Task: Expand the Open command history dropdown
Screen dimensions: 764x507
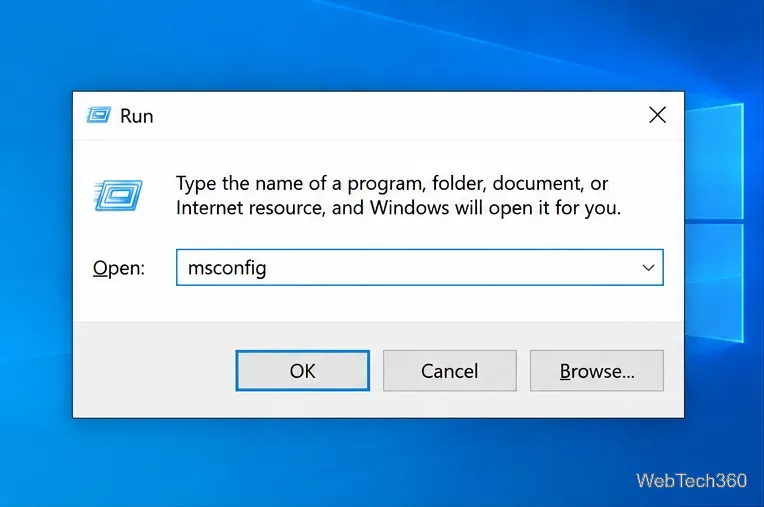Action: click(x=648, y=267)
